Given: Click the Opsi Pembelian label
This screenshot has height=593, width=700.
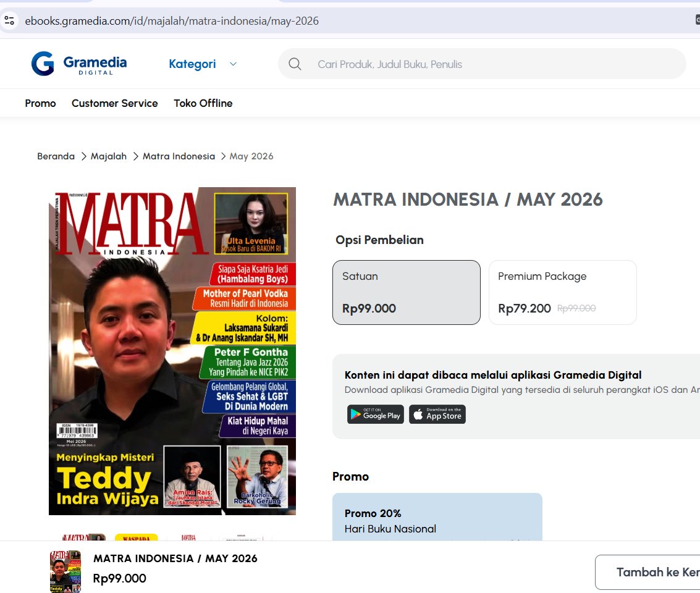Looking at the screenshot, I should (x=379, y=240).
